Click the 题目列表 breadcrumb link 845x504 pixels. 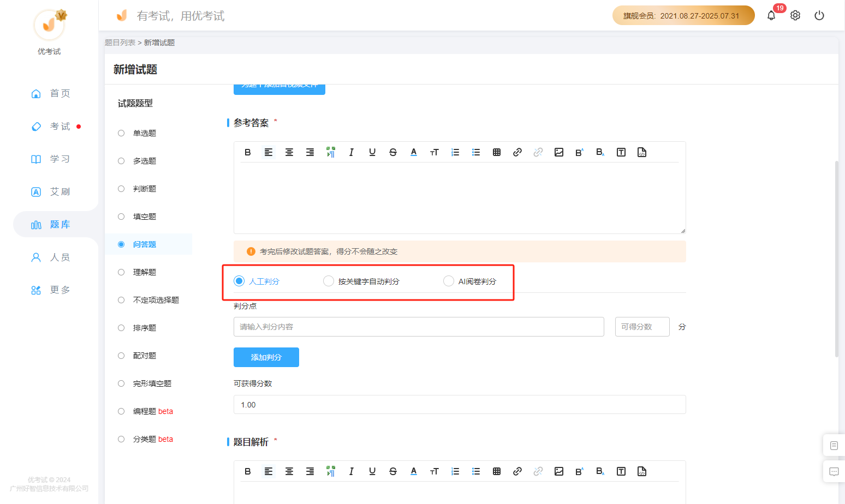(x=120, y=43)
